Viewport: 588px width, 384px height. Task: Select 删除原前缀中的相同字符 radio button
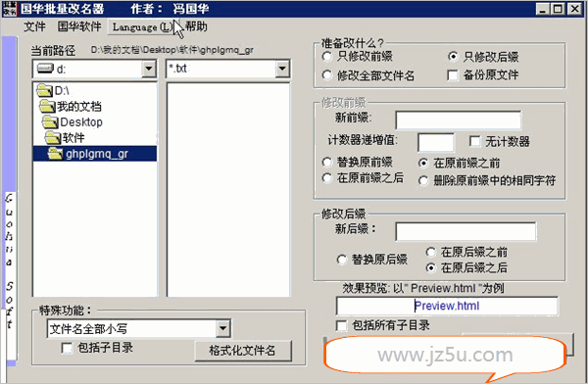423,181
